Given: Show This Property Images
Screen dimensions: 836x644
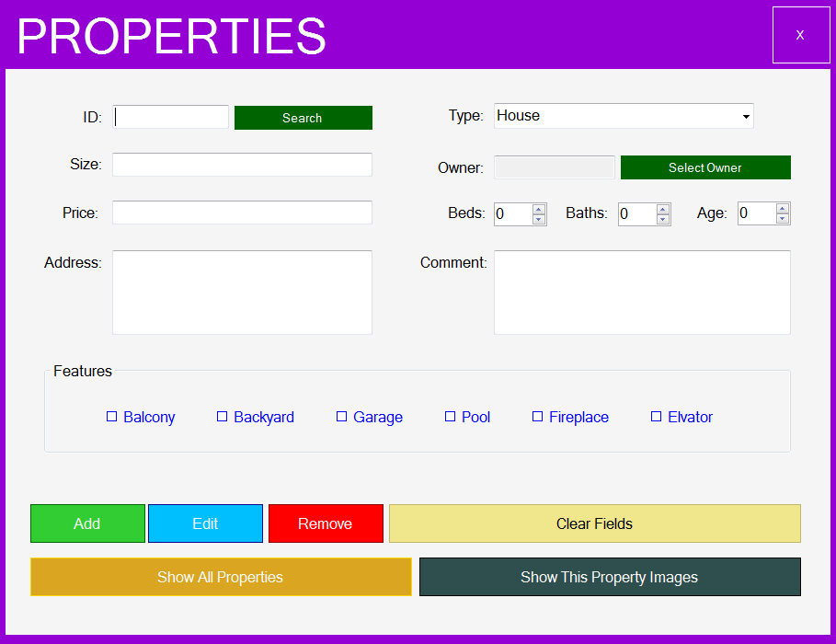Looking at the screenshot, I should pos(609,577).
